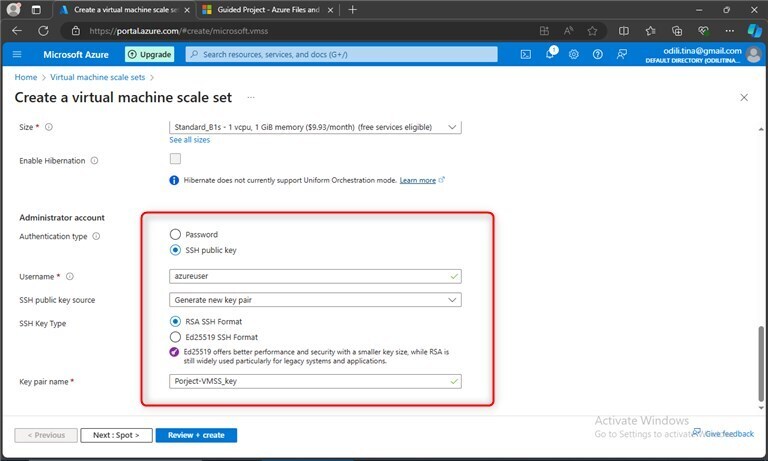The width and height of the screenshot is (768, 461).
Task: Open the Azure header feedback icon
Action: (622, 54)
